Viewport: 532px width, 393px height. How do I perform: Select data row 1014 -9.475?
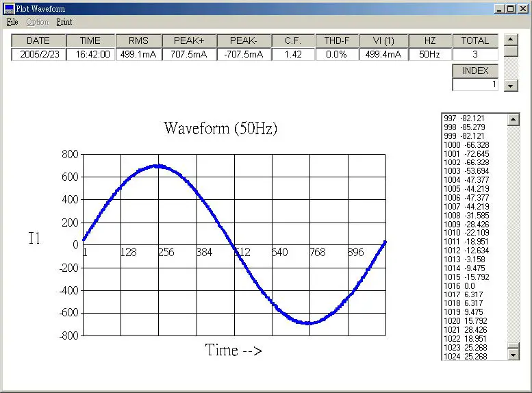[x=475, y=268]
